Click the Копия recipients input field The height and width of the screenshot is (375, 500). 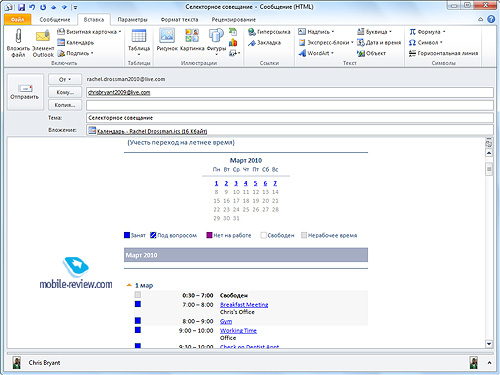point(290,105)
